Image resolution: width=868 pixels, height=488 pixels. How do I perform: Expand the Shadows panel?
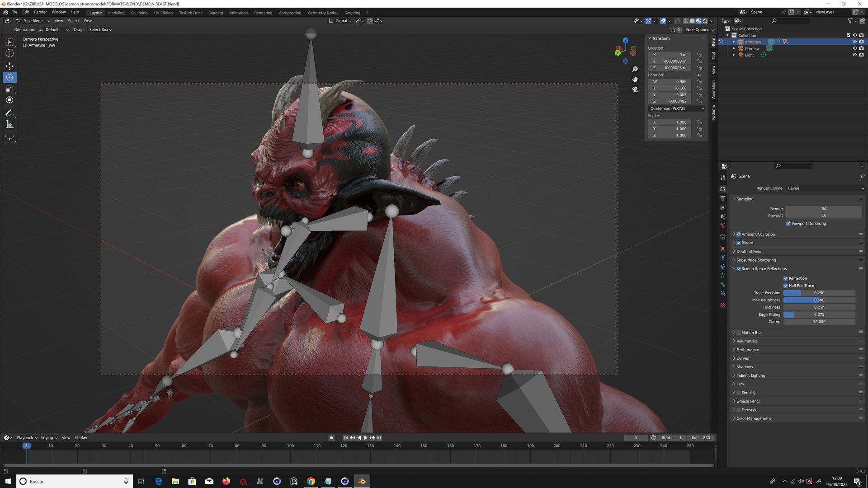745,367
